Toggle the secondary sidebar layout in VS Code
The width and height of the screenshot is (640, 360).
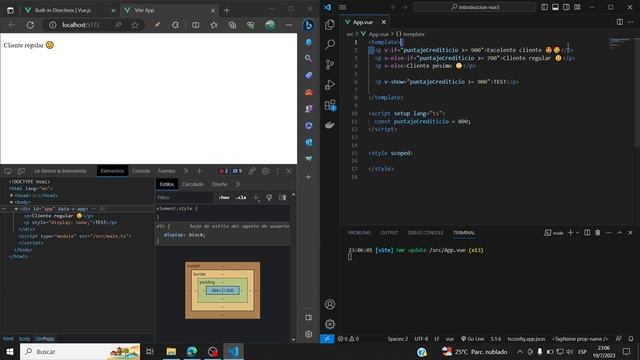pyautogui.click(x=566, y=7)
